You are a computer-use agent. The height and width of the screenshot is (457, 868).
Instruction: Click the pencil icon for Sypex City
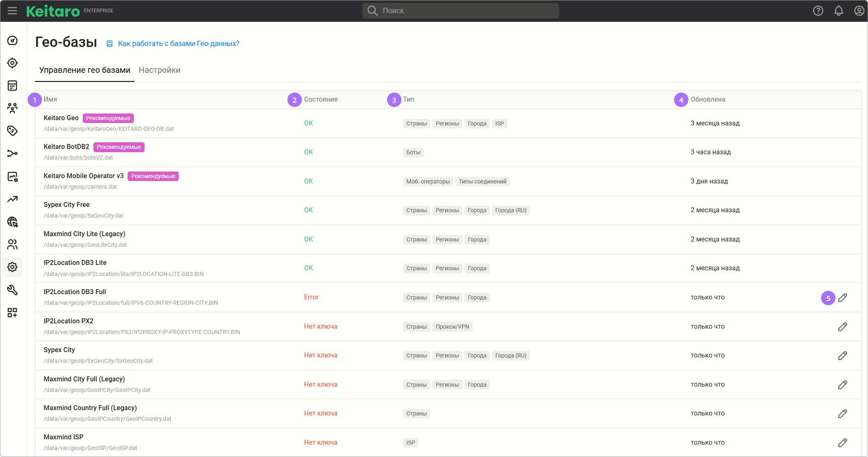[x=842, y=355]
